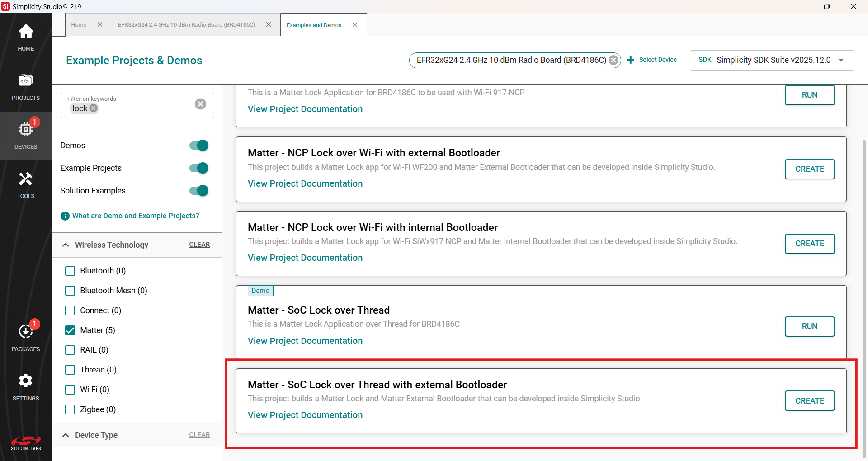This screenshot has width=868, height=461.
Task: Switch to EFR32xG24 Radio Board tab
Action: (186, 25)
